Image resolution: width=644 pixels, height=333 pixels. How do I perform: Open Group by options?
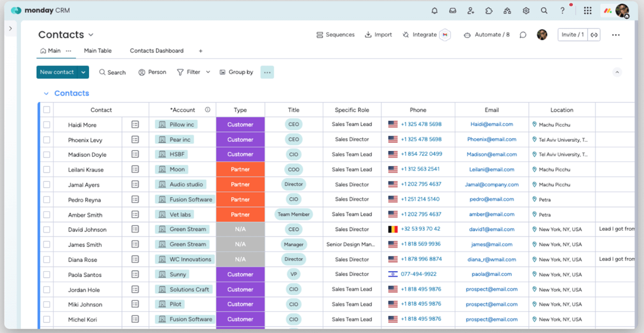coord(236,72)
